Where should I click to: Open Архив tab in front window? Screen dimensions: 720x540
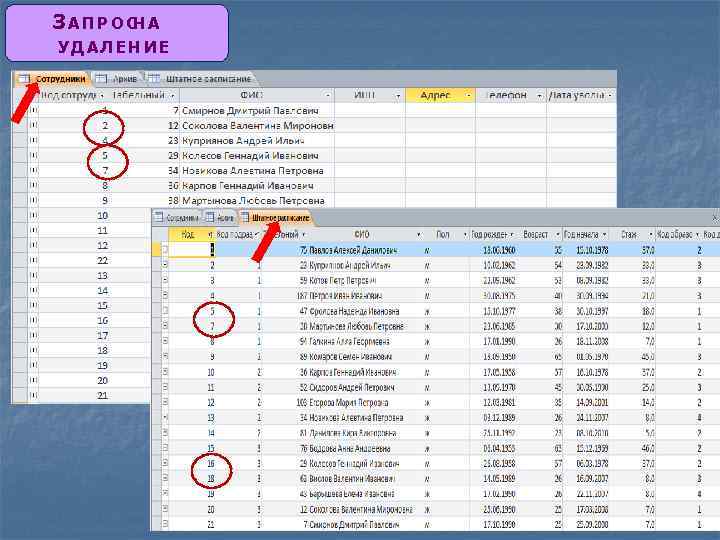(220, 218)
